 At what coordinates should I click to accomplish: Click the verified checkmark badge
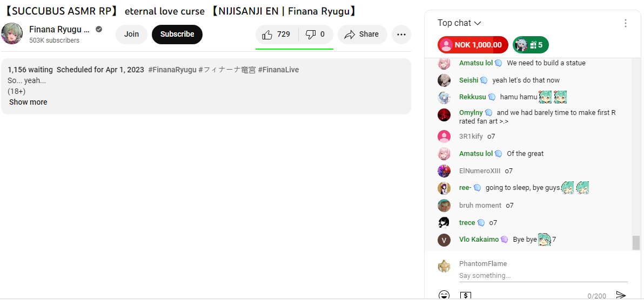pyautogui.click(x=99, y=29)
